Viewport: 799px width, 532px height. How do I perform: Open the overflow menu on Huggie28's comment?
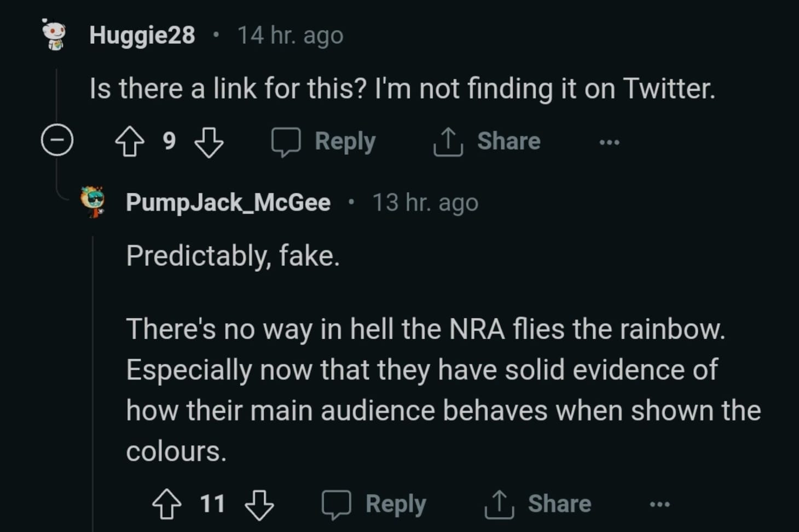[609, 141]
